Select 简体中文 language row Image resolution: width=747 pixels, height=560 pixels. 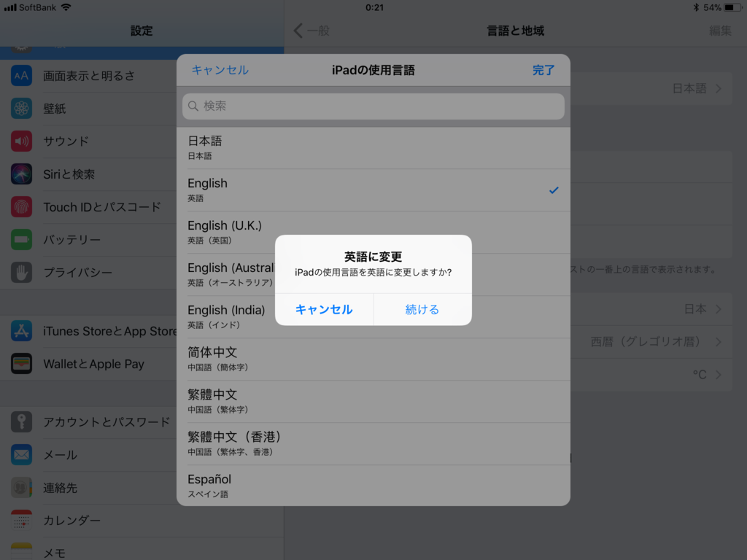pos(373,359)
